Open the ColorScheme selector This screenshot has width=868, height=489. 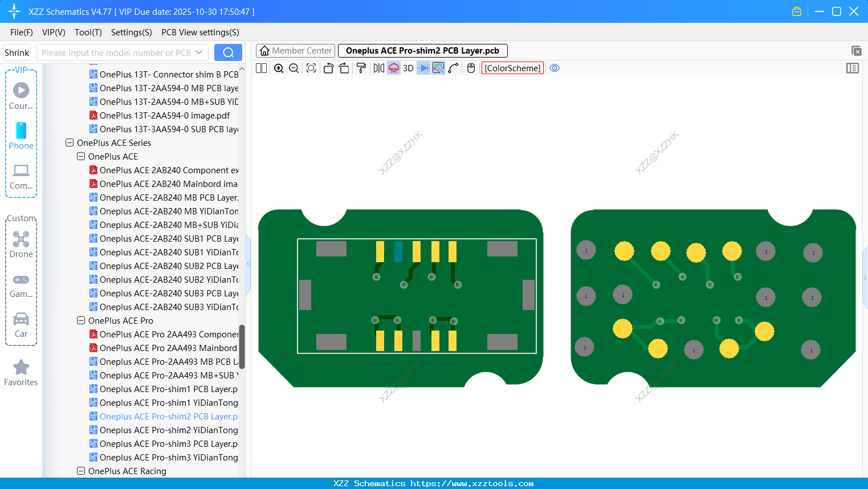[512, 68]
